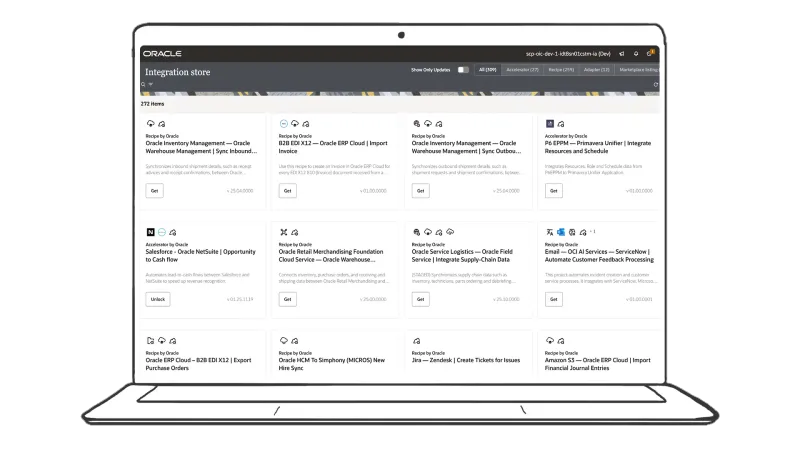
Task: Get the B2B EDI X12 Import Invoice recipe
Action: point(288,191)
